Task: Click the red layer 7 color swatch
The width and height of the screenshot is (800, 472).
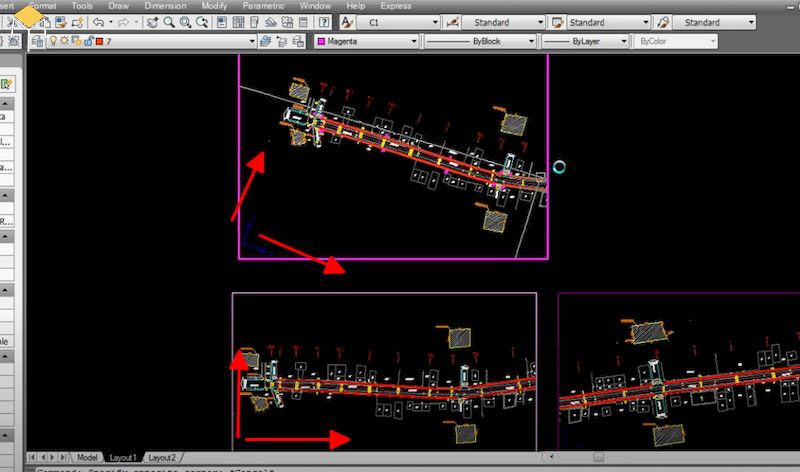Action: (x=99, y=41)
